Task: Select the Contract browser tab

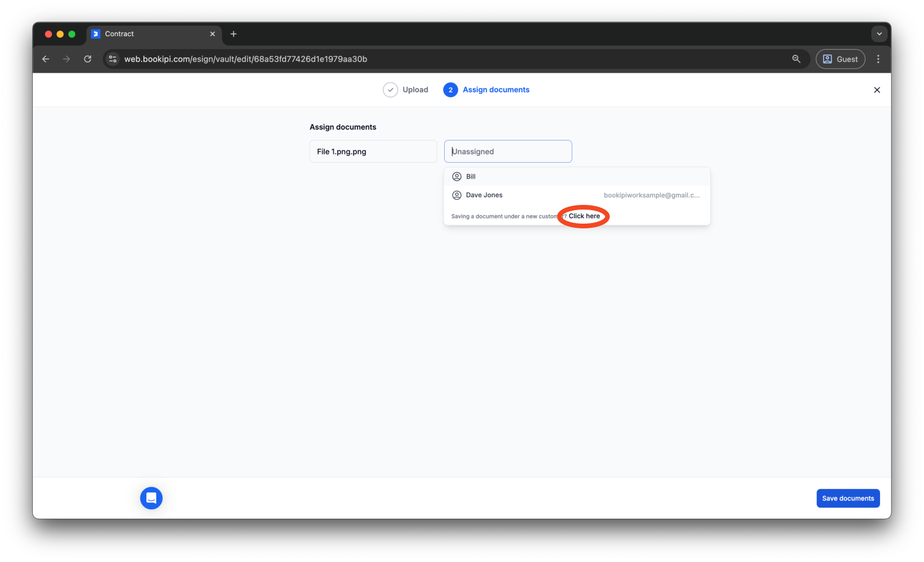Action: (x=154, y=34)
